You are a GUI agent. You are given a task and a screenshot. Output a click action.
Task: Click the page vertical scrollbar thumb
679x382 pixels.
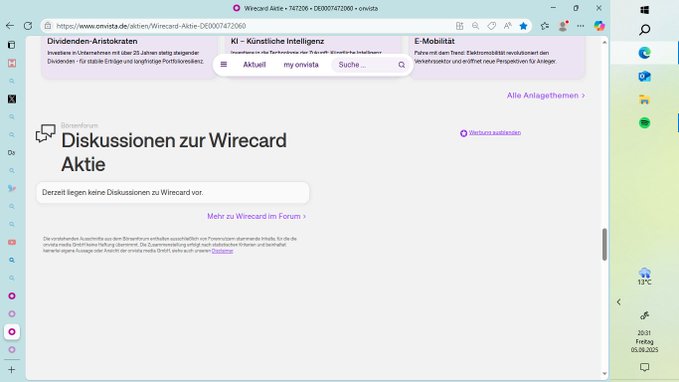pos(605,245)
